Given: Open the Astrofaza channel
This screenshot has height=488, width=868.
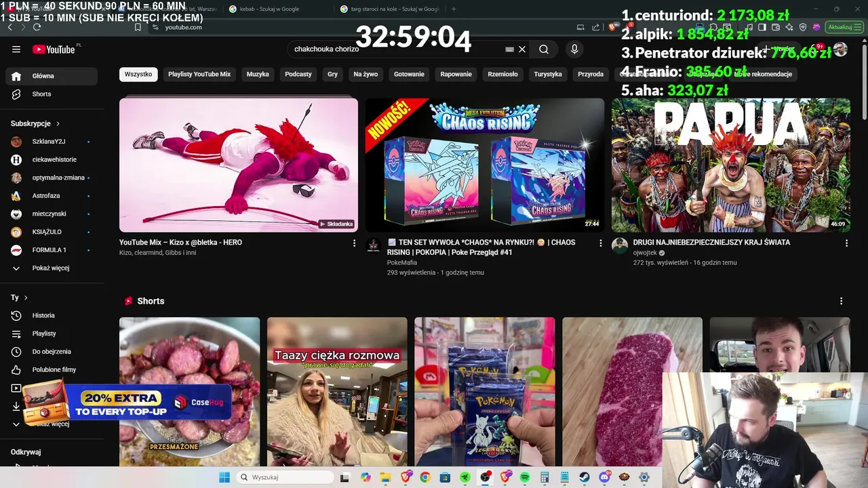Looking at the screenshot, I should (52, 196).
